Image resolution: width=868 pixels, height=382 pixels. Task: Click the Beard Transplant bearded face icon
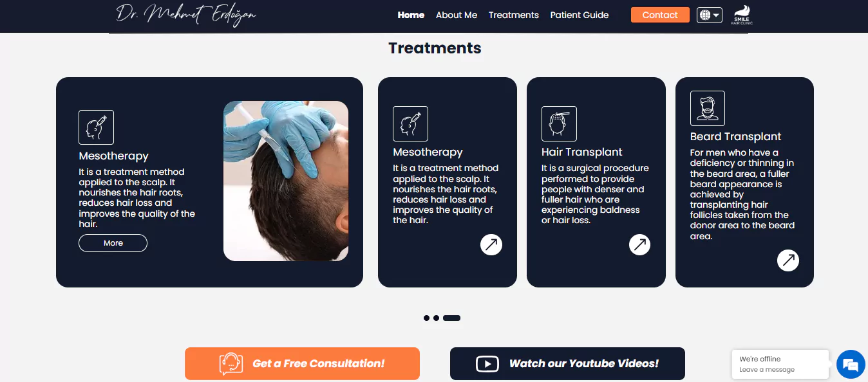708,108
